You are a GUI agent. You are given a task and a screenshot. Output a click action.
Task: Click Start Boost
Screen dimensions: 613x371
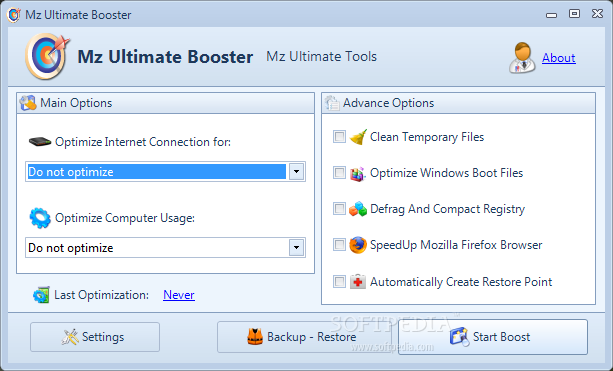493,337
